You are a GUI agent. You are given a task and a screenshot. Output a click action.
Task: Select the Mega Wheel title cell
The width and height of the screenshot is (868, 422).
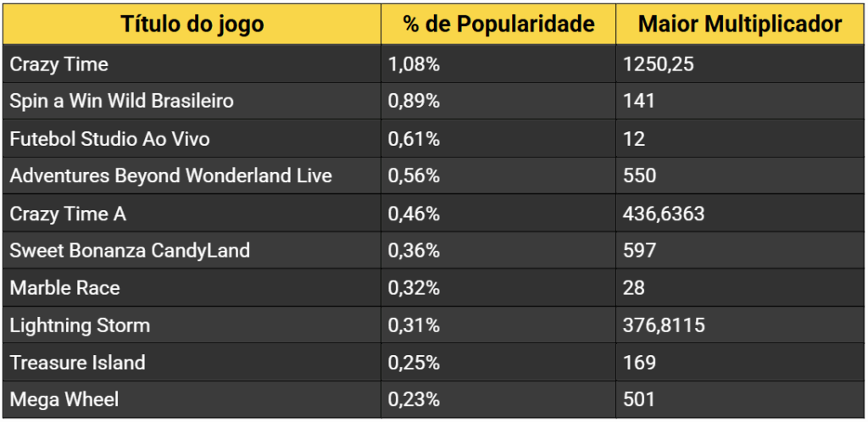(x=64, y=400)
